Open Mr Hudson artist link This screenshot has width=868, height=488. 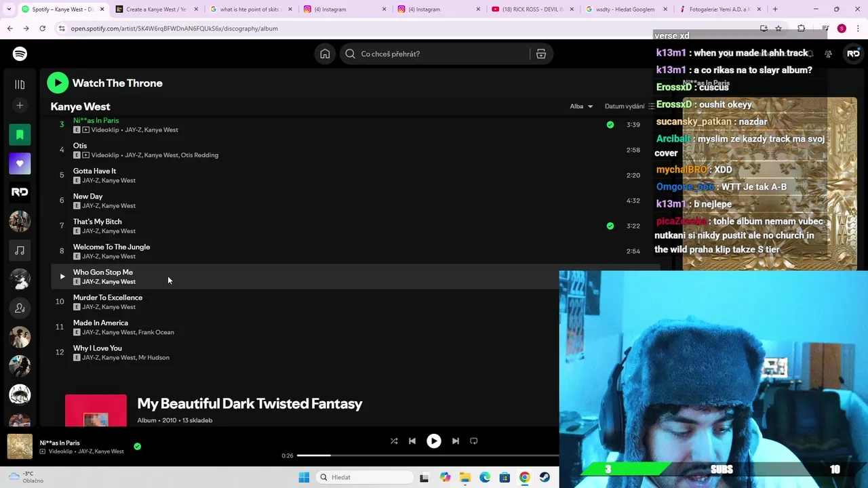click(154, 357)
